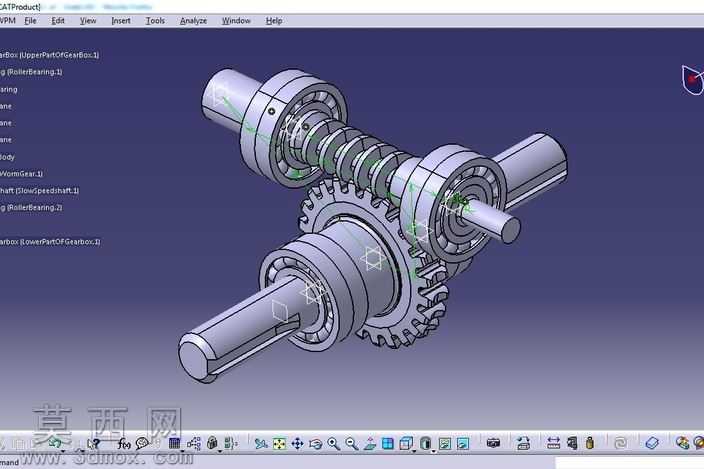
Task: Expand the Shading mode flyout arrow
Action: pyautogui.click(x=433, y=451)
